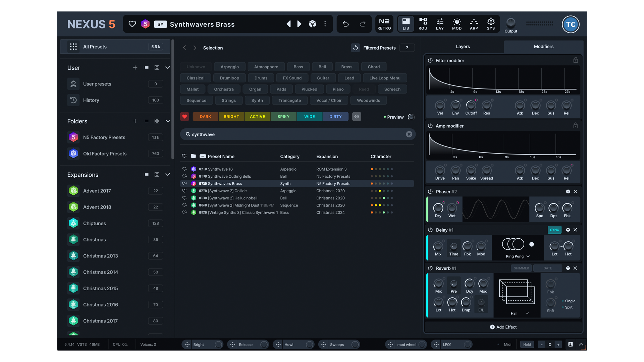Viewport: 644px width, 362px height.
Task: Reset the Filtered Presets selection
Action: (x=355, y=48)
